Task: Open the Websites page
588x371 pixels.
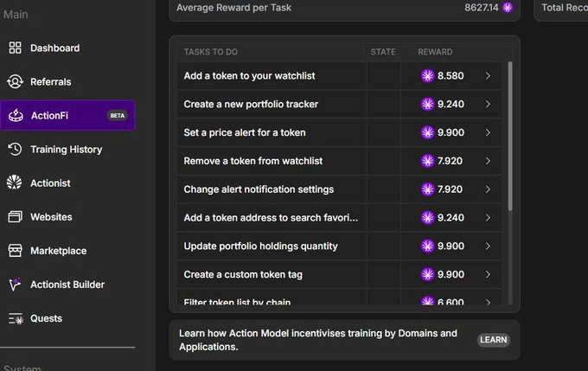Action: click(x=51, y=217)
